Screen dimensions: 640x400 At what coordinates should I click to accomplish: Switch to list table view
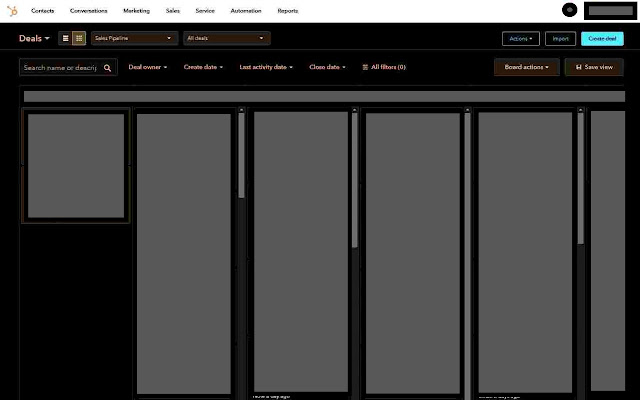65,38
